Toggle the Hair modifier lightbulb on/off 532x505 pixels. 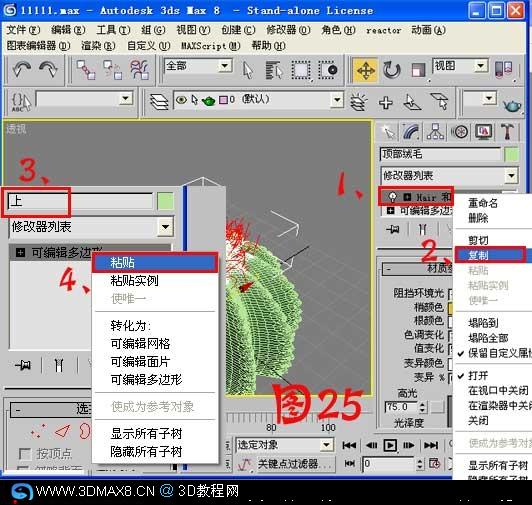click(393, 197)
